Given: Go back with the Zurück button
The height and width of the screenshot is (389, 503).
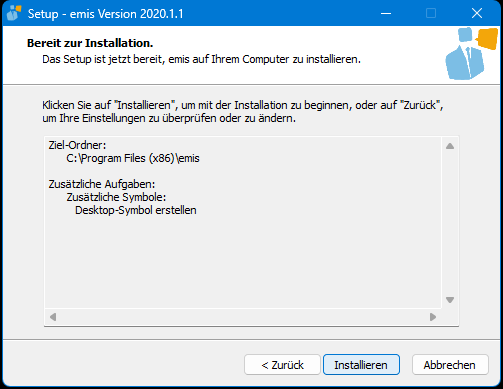Looking at the screenshot, I should [x=282, y=365].
